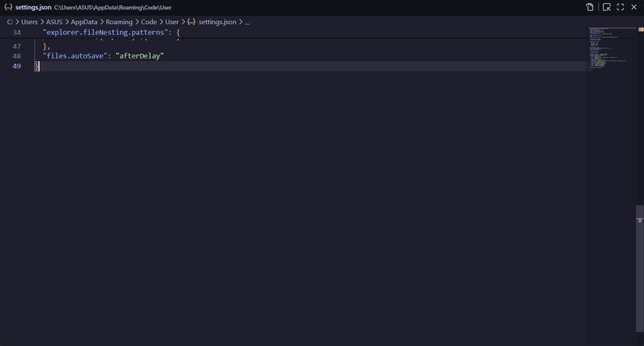Click the JSON braces icon in the title
This screenshot has width=644, height=346.
click(x=9, y=7)
